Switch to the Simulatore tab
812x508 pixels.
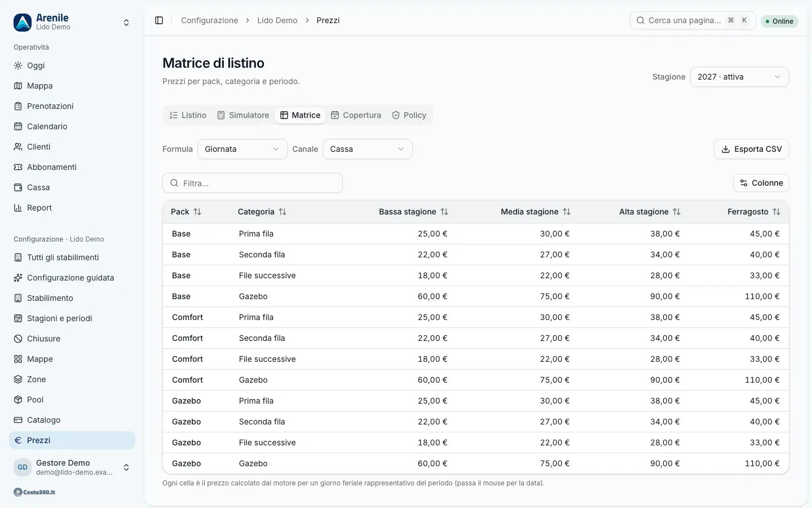(243, 115)
